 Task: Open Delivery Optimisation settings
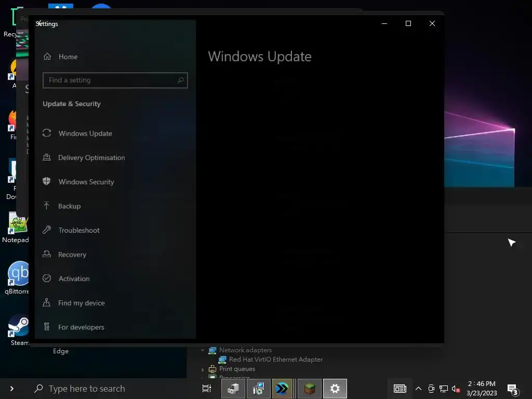[x=91, y=157]
